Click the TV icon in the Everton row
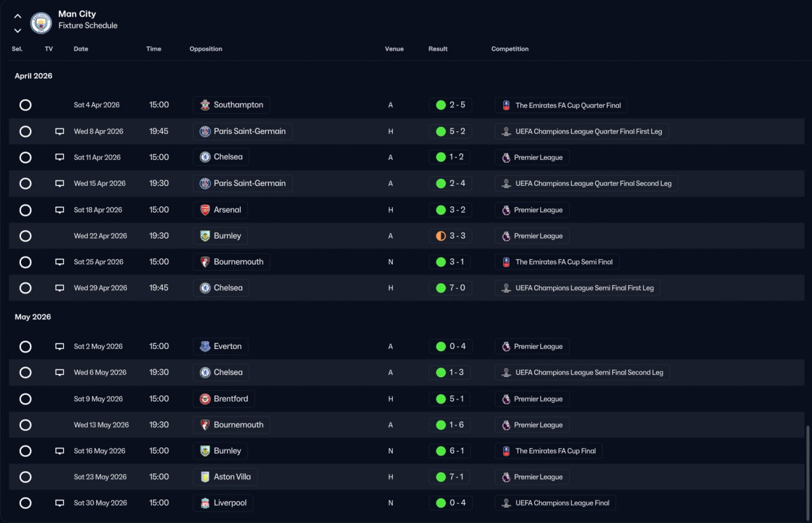The width and height of the screenshot is (812, 523). click(x=60, y=347)
